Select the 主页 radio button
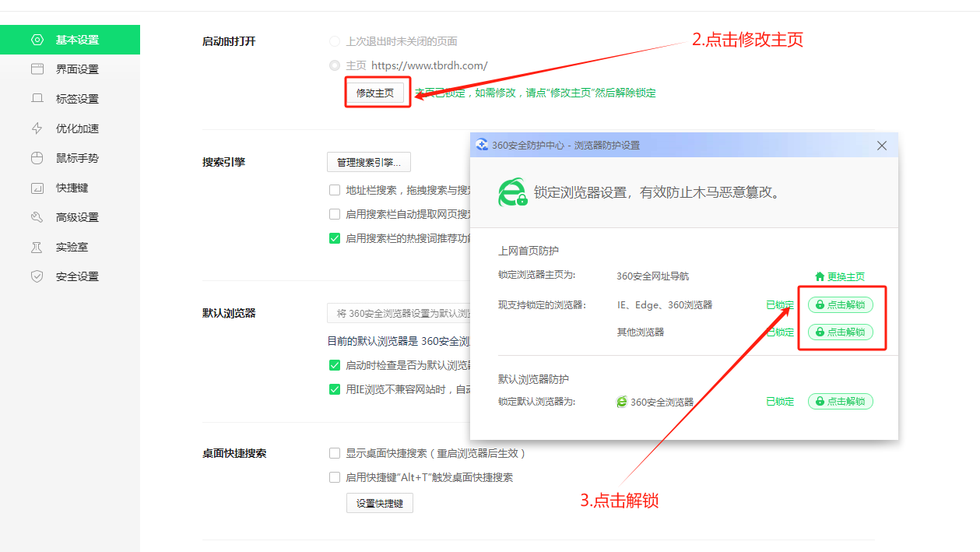This screenshot has height=552, width=980. [335, 65]
